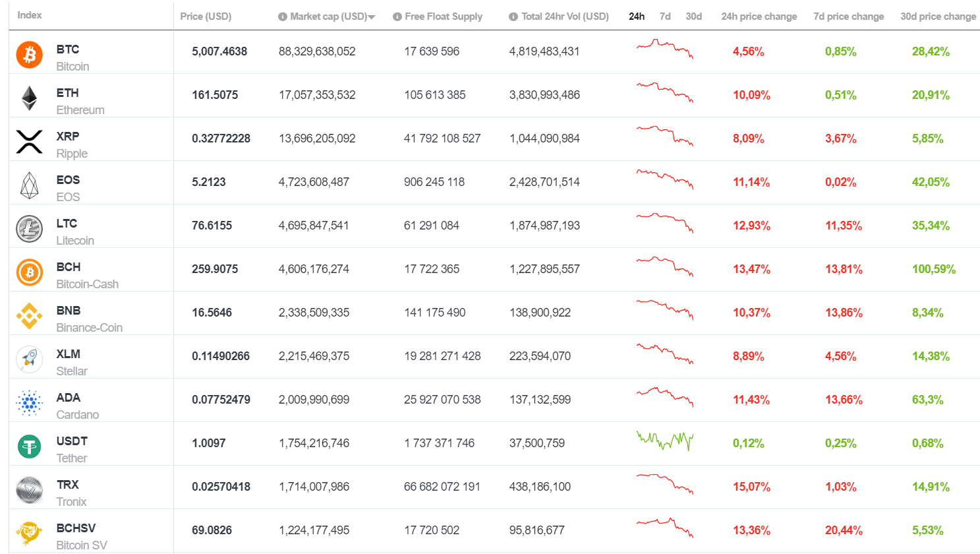Click the Ethereum price 161.5075
Image resolution: width=980 pixels, height=554 pixels.
tap(215, 95)
